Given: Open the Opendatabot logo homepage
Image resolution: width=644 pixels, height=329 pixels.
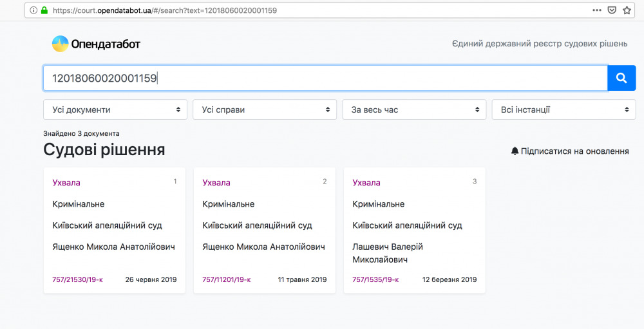Looking at the screenshot, I should click(96, 44).
